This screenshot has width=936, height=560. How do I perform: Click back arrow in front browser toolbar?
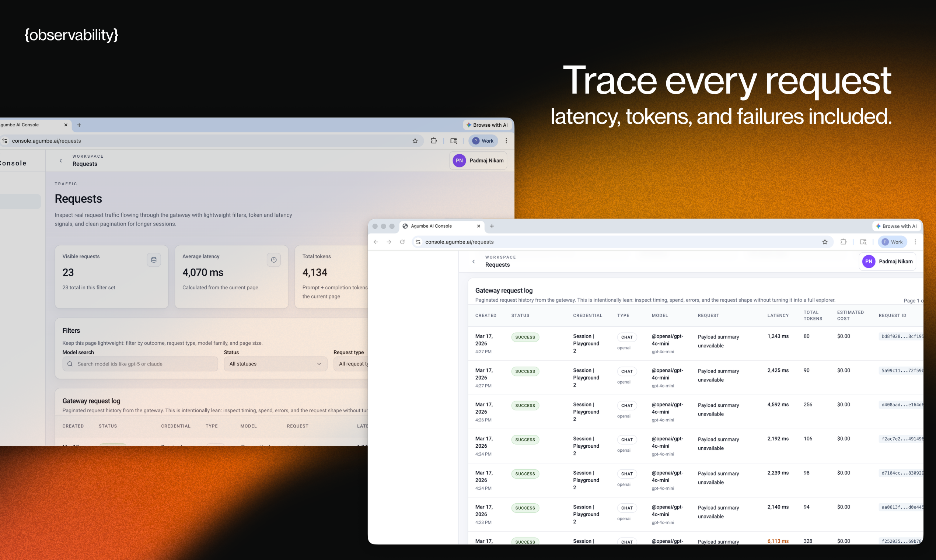coord(376,242)
